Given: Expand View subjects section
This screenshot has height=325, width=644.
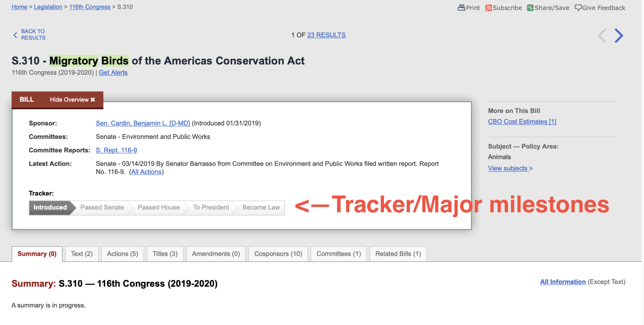Looking at the screenshot, I should pos(508,168).
